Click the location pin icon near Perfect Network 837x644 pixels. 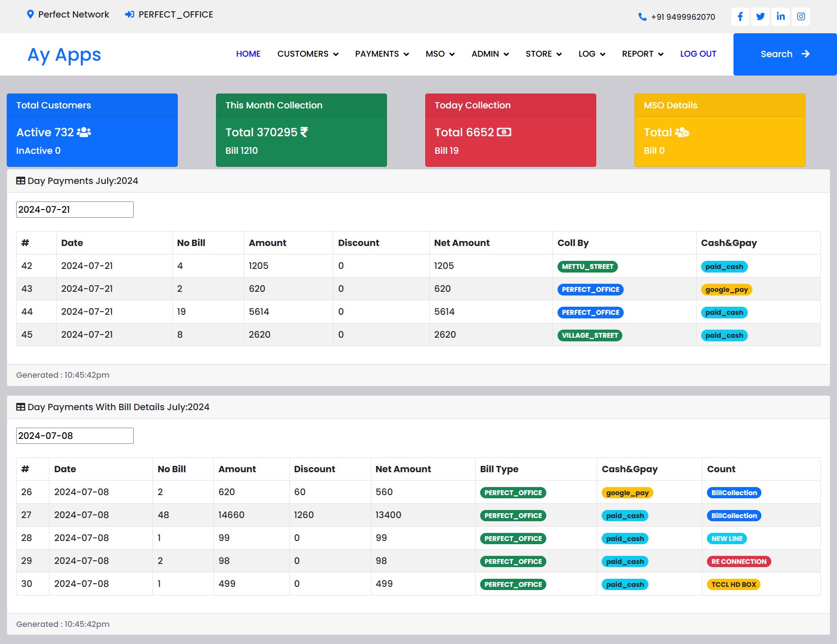(x=30, y=14)
